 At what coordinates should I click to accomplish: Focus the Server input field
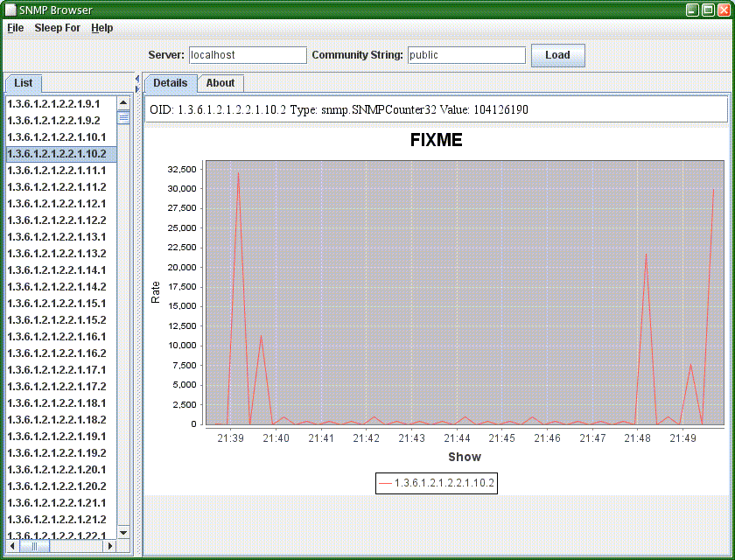click(x=248, y=55)
